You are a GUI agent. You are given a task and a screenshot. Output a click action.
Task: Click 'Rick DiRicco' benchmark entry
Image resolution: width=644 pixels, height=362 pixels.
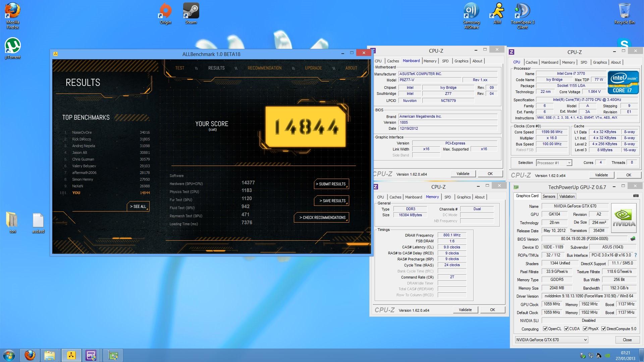pyautogui.click(x=82, y=139)
